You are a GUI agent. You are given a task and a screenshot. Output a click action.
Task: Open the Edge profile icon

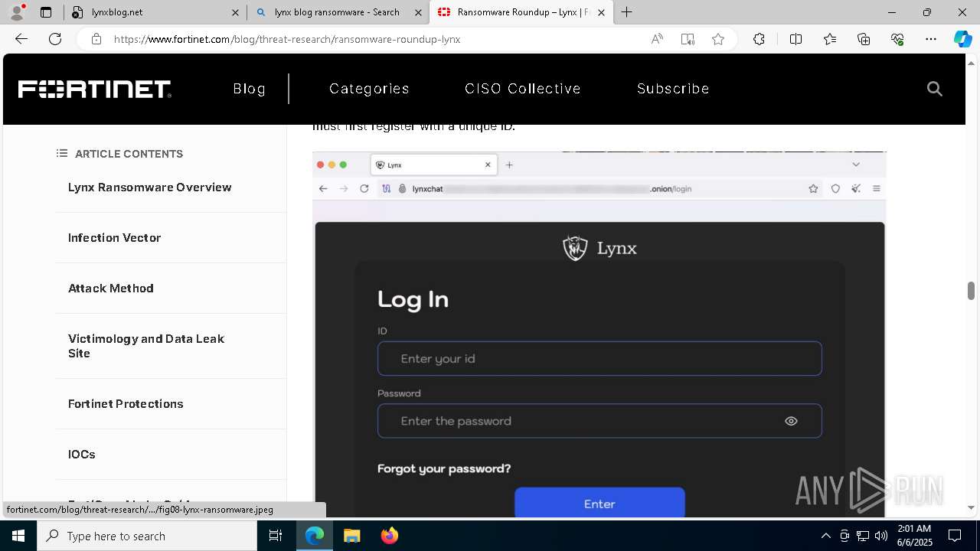17,12
